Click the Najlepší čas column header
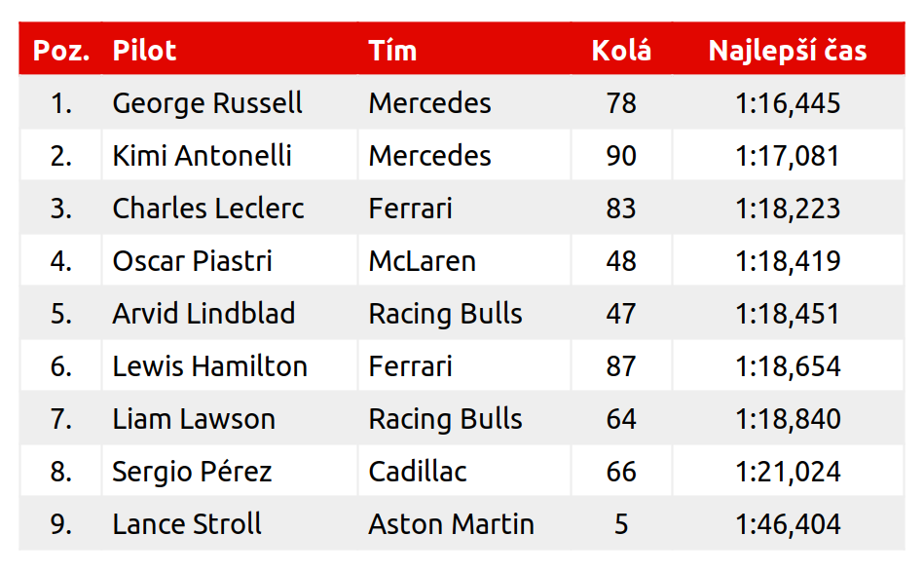Screen dimensions: 924x573 [788, 51]
